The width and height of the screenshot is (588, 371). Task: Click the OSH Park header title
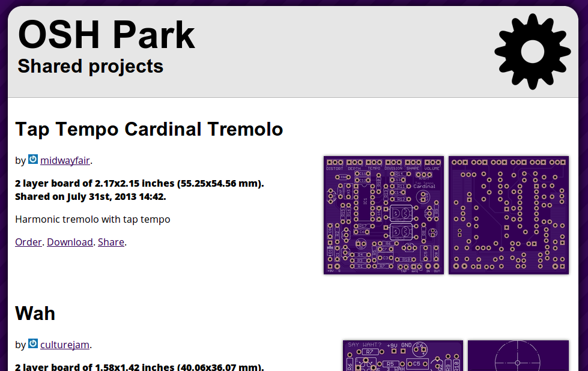coord(106,35)
